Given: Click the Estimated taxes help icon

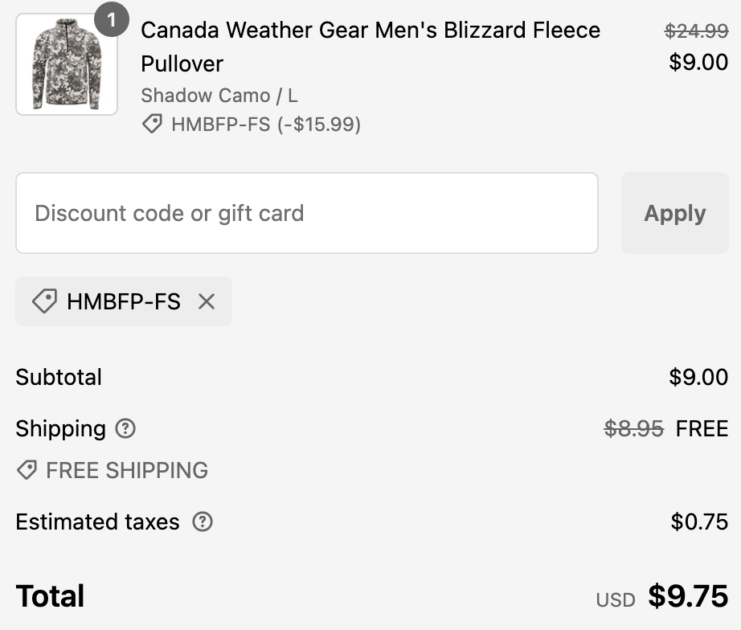Looking at the screenshot, I should coord(202,522).
